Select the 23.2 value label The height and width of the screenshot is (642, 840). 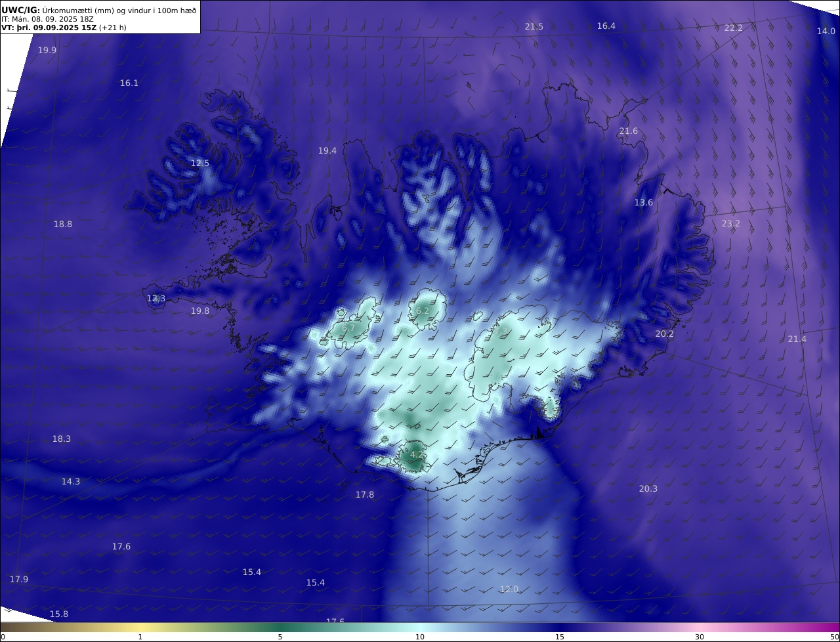[731, 224]
